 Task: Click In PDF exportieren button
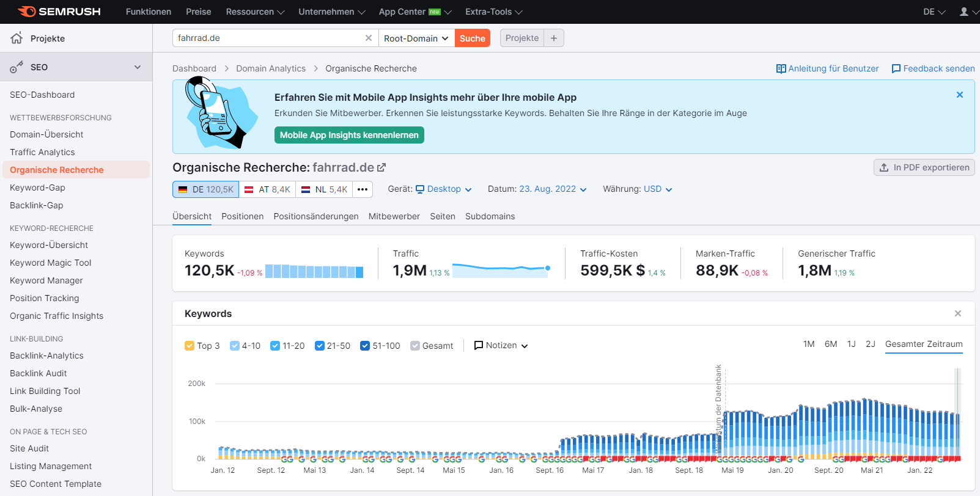pyautogui.click(x=924, y=167)
